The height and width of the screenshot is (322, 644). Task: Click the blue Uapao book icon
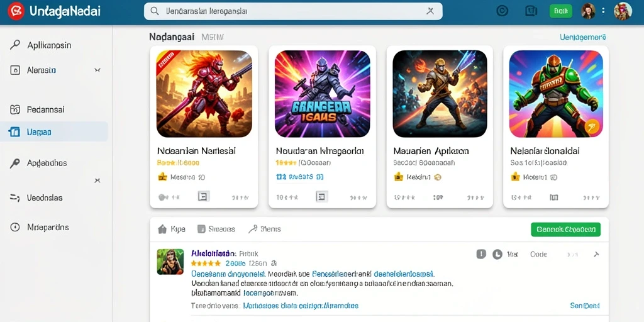tap(14, 132)
